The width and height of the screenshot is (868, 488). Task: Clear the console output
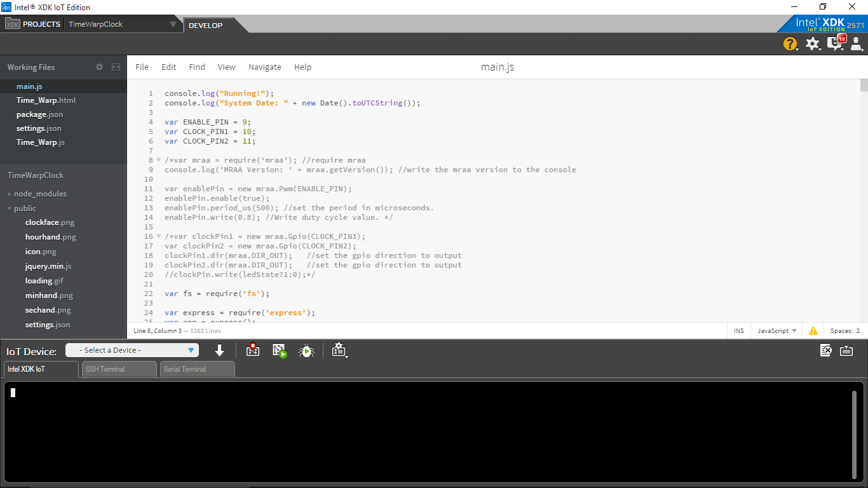point(825,350)
